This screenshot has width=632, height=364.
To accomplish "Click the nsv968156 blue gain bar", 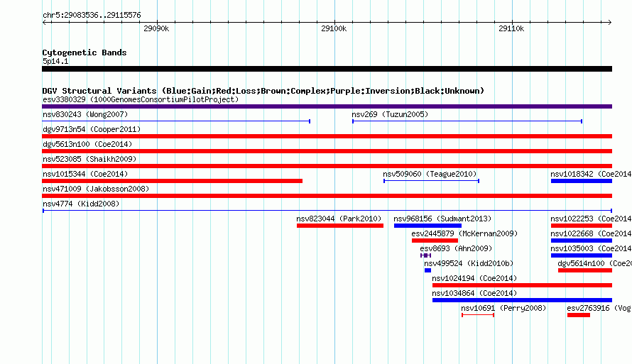I will point(427,226).
